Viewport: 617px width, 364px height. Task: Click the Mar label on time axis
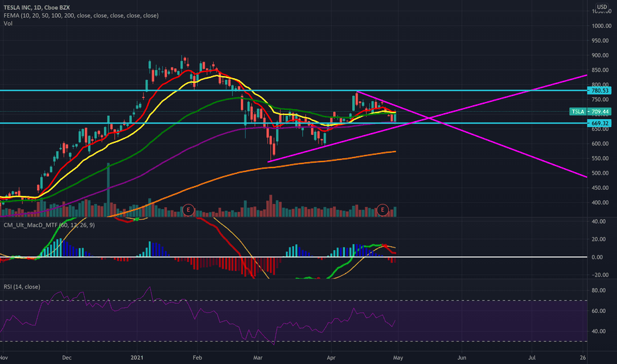click(258, 357)
